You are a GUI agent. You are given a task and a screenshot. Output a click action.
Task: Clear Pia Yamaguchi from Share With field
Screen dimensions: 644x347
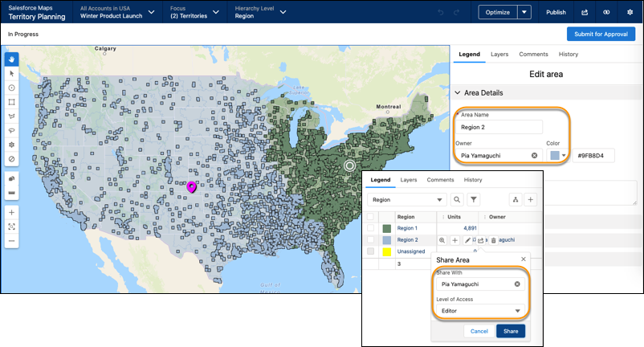click(x=517, y=284)
